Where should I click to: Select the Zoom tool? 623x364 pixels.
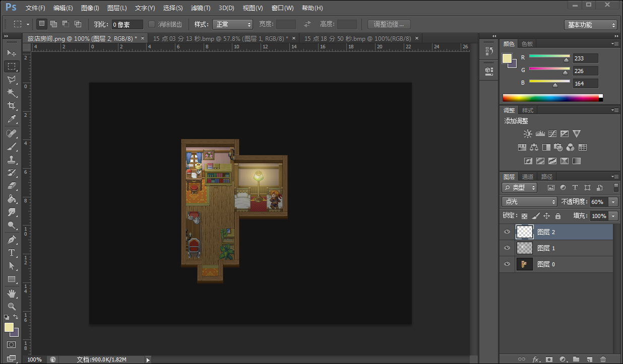coord(12,306)
